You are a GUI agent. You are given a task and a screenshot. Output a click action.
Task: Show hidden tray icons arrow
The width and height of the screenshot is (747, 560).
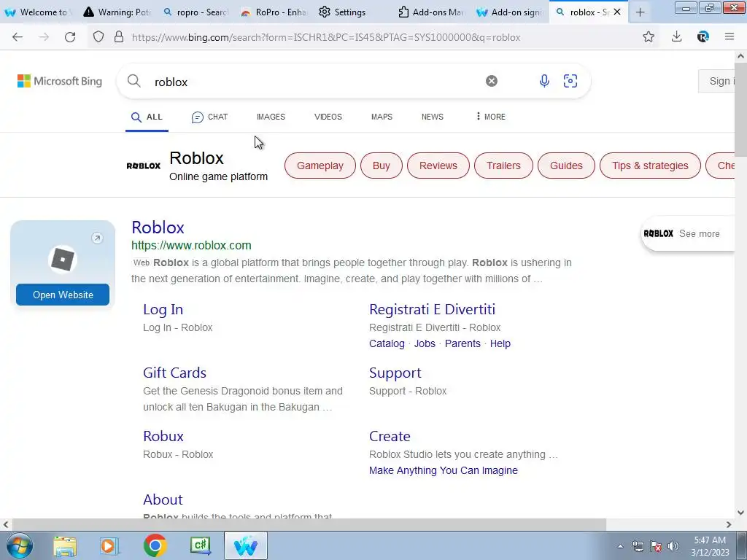(620, 546)
